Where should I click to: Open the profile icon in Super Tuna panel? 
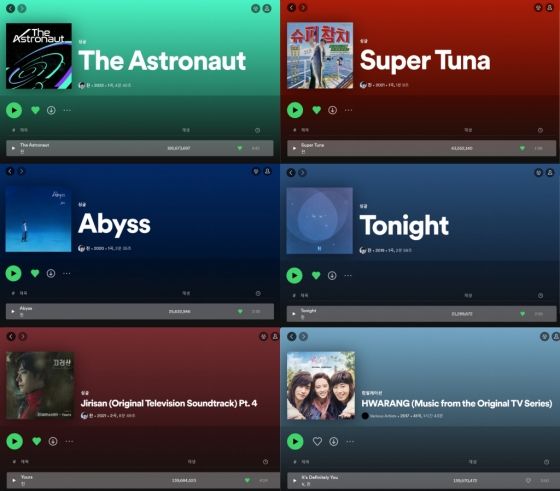(x=550, y=7)
